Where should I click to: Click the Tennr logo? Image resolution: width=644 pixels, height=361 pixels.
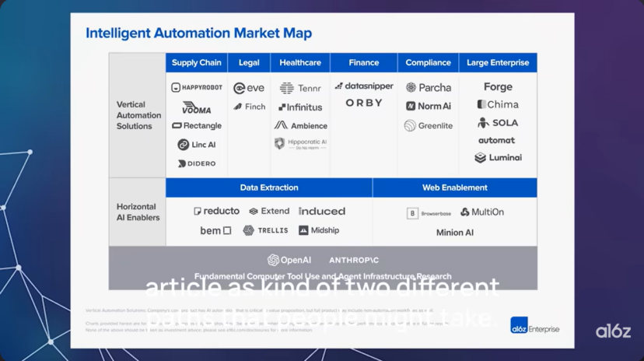300,88
